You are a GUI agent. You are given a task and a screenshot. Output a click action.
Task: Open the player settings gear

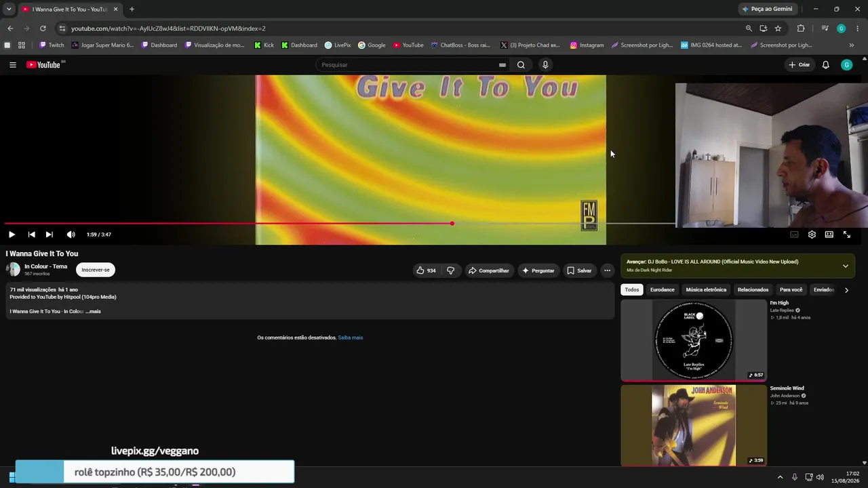pos(812,235)
